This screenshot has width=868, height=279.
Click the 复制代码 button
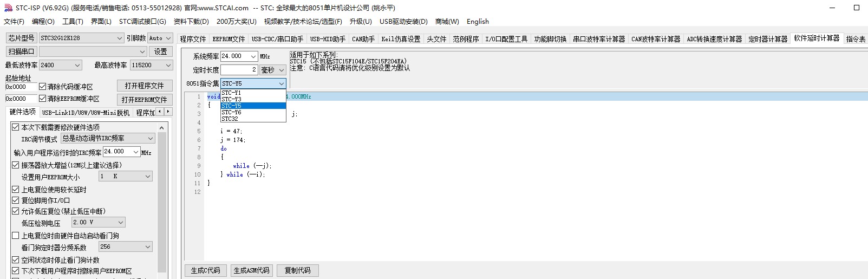[x=298, y=270]
